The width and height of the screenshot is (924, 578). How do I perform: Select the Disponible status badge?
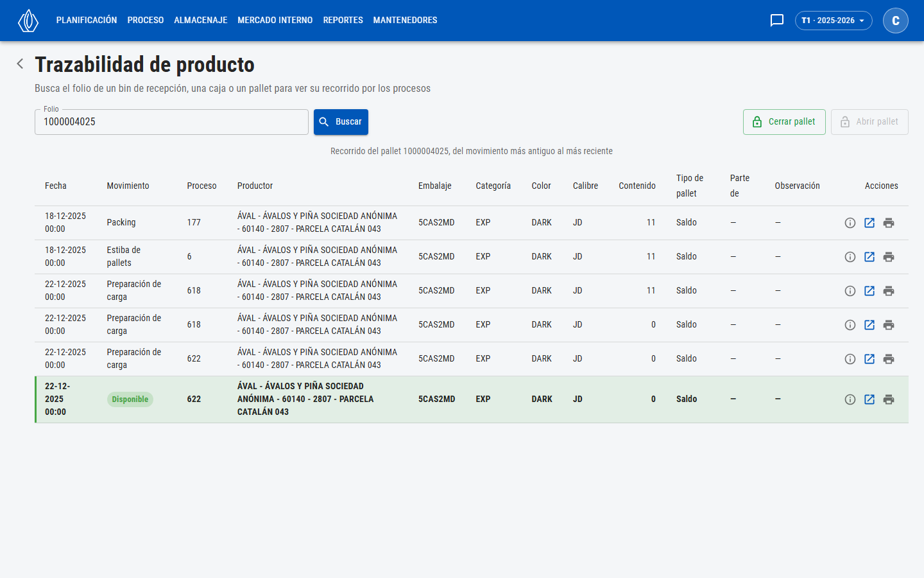tap(130, 399)
